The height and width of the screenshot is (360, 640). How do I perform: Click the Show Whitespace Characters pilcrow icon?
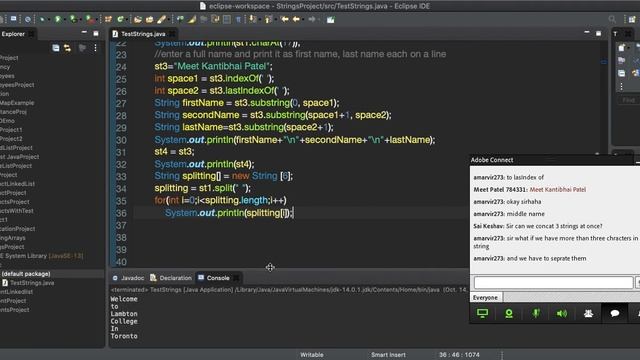click(x=238, y=19)
